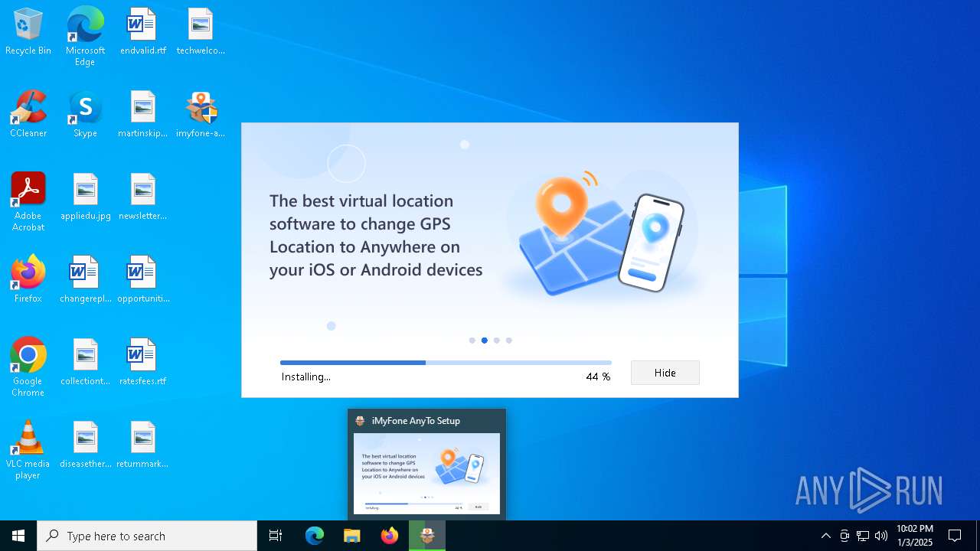Select the third slide indicator dot

(x=496, y=341)
